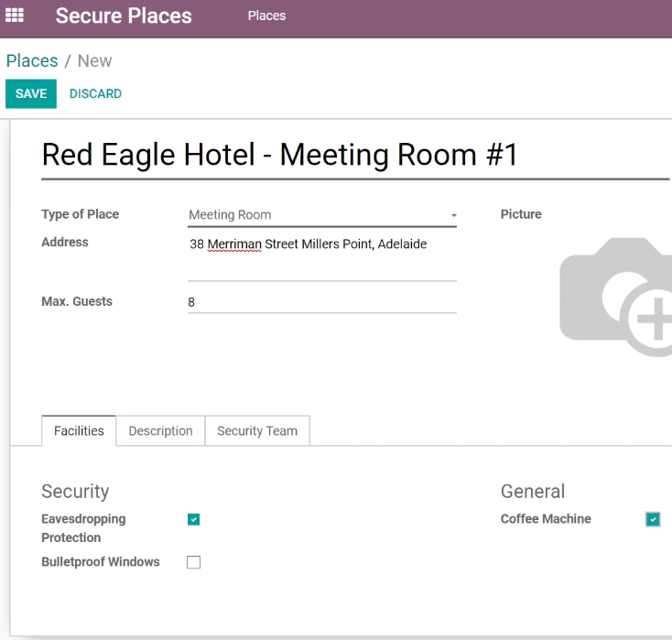Click the Address text field

[322, 257]
